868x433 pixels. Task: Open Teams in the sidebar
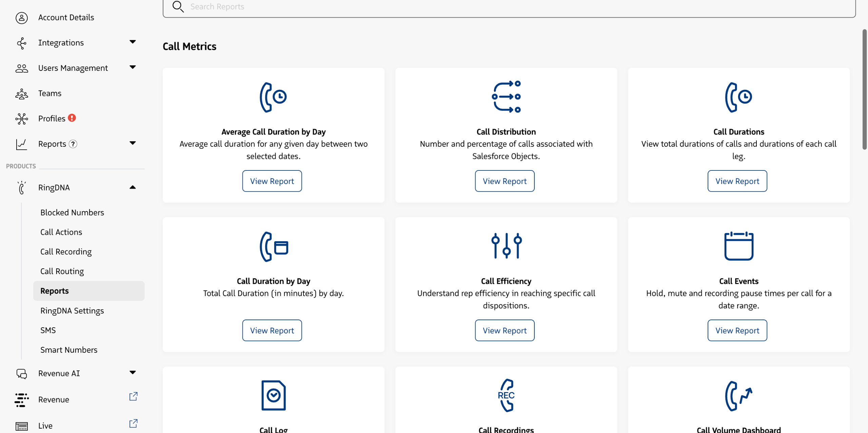(50, 93)
